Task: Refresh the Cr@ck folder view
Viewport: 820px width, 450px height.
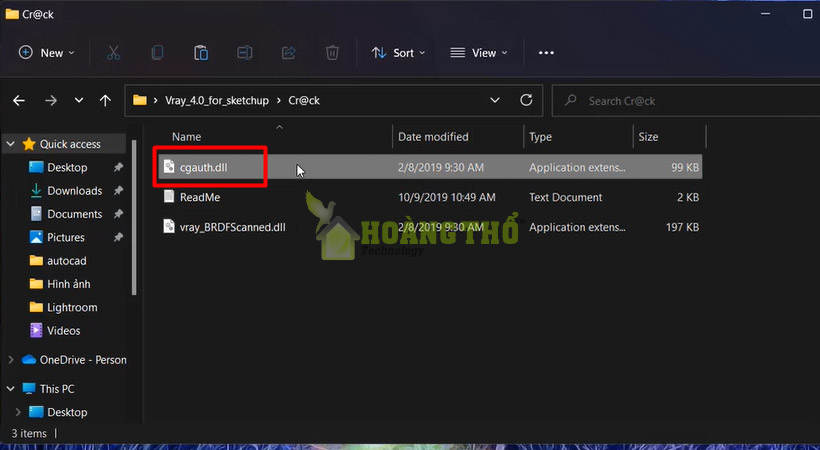Action: tap(526, 100)
